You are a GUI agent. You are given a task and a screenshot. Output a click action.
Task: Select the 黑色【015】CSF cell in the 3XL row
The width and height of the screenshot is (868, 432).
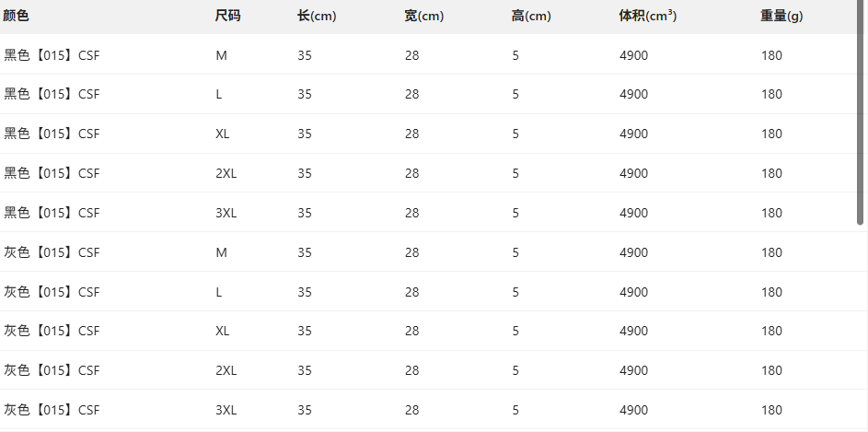click(52, 213)
